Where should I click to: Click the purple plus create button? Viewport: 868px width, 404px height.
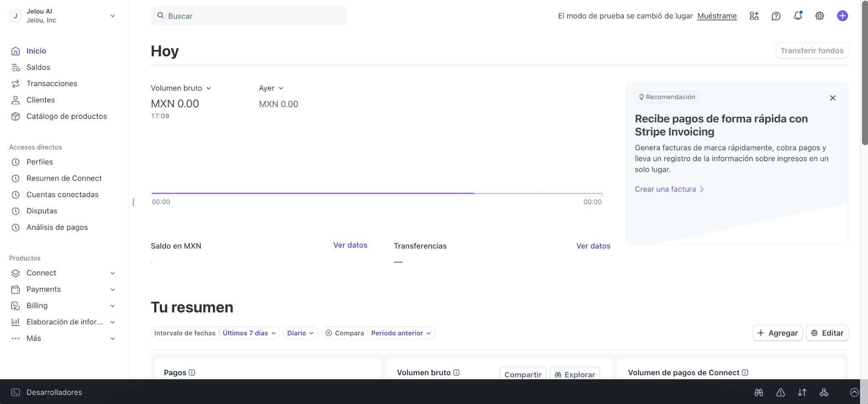843,16
